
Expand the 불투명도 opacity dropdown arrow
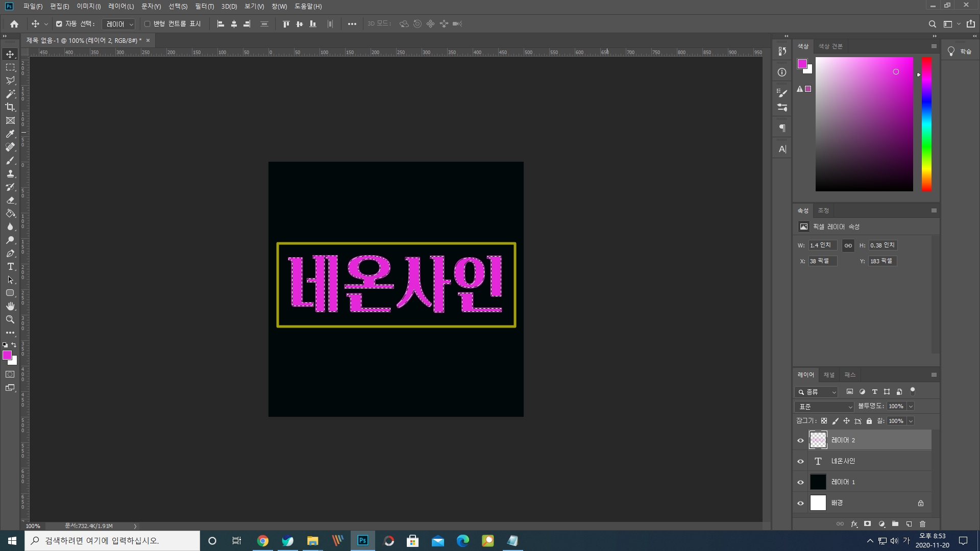point(911,407)
